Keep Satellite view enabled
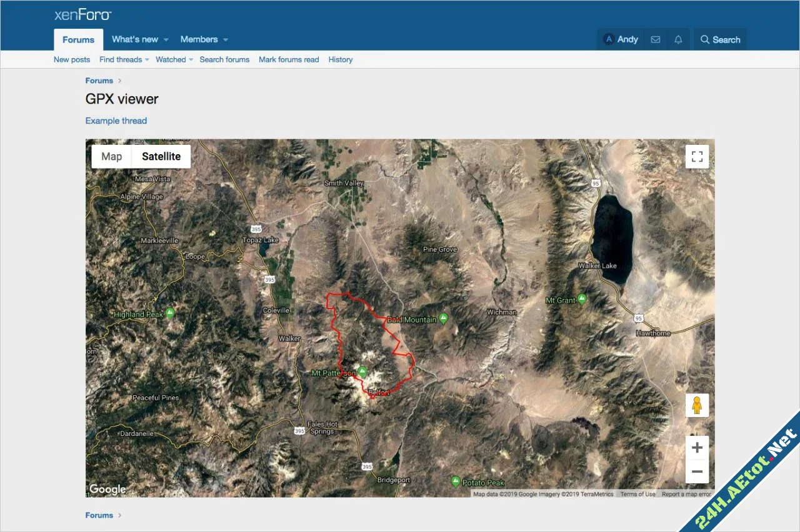The width and height of the screenshot is (800, 532). (x=161, y=156)
